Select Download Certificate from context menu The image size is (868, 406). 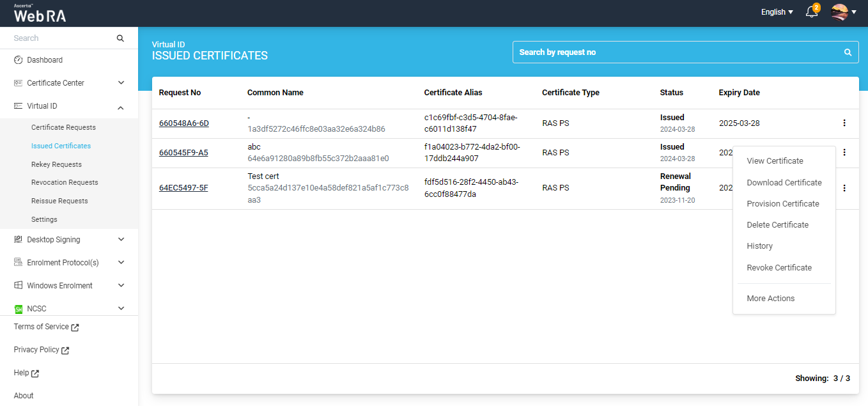point(784,183)
